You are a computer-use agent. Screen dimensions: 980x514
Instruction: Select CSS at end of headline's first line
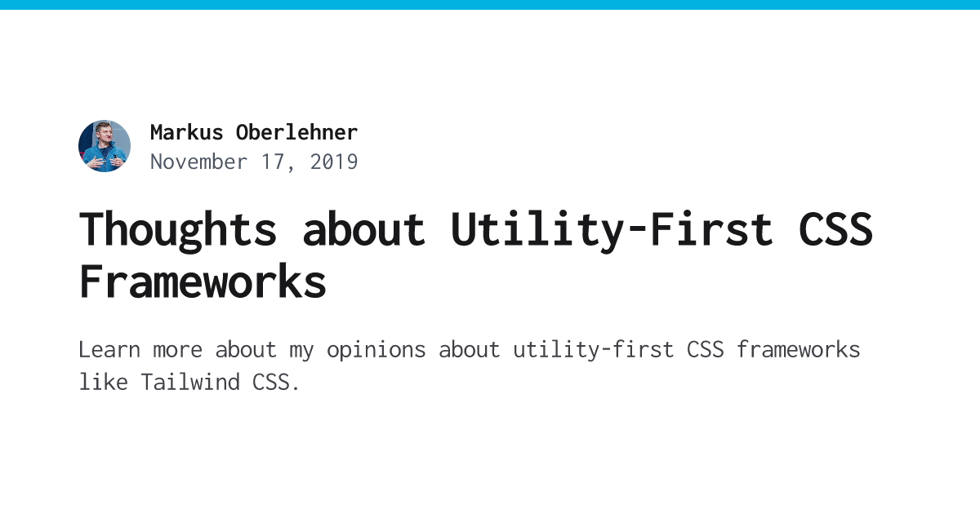tap(836, 229)
